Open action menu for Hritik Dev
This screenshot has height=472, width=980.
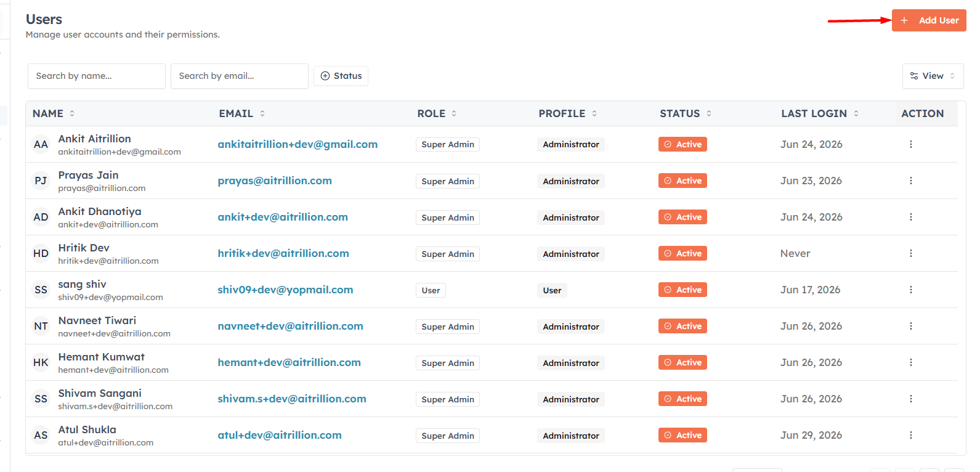[910, 253]
